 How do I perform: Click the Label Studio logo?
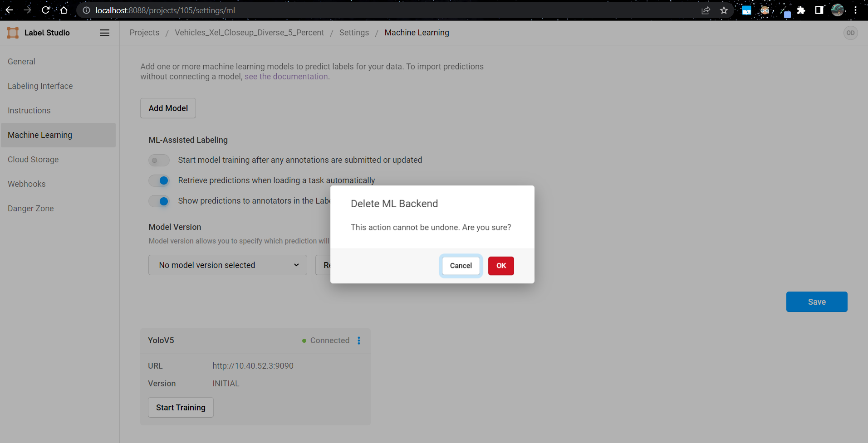pos(12,33)
